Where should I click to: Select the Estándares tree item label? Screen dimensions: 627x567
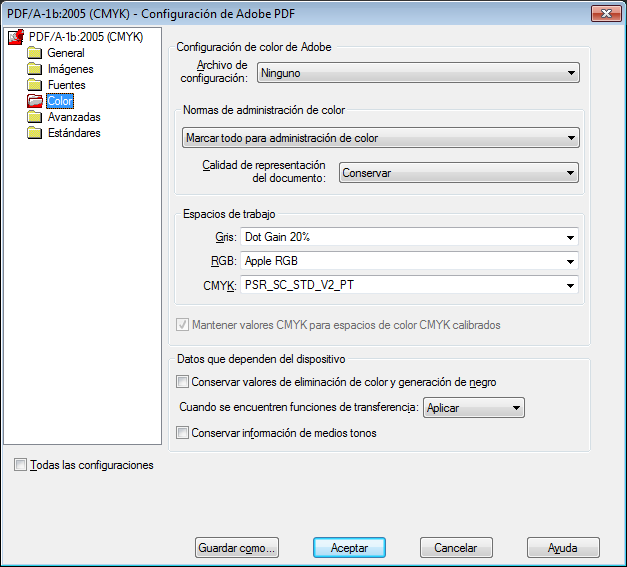(74, 133)
